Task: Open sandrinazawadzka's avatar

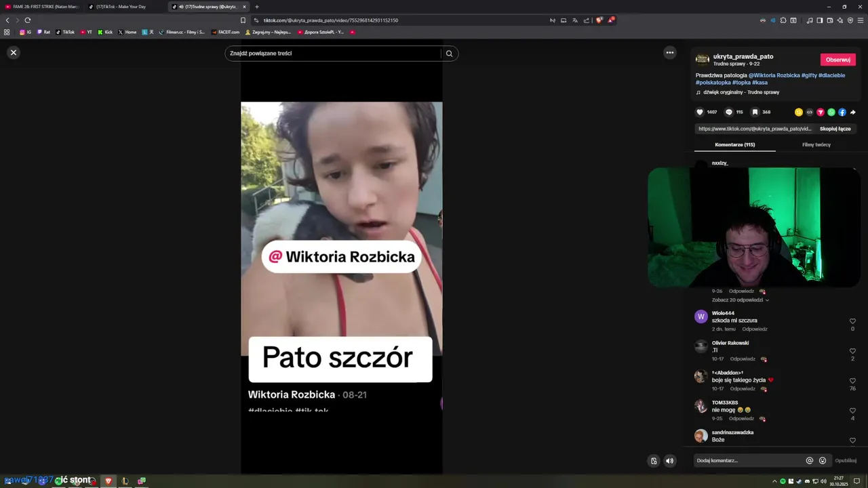Action: click(x=701, y=436)
